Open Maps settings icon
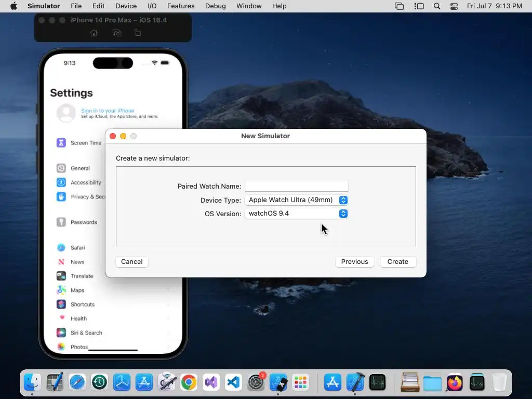 [61, 290]
